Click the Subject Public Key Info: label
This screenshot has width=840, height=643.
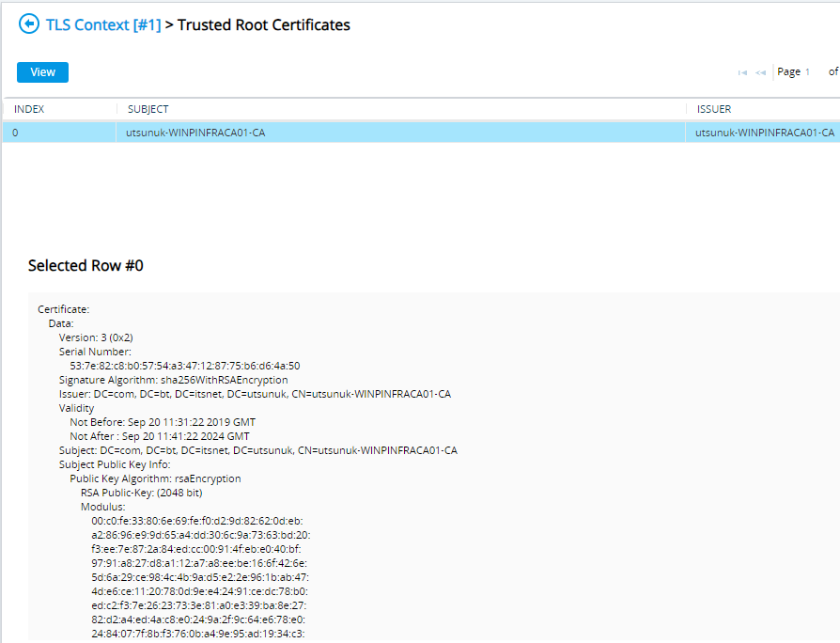pyautogui.click(x=115, y=464)
